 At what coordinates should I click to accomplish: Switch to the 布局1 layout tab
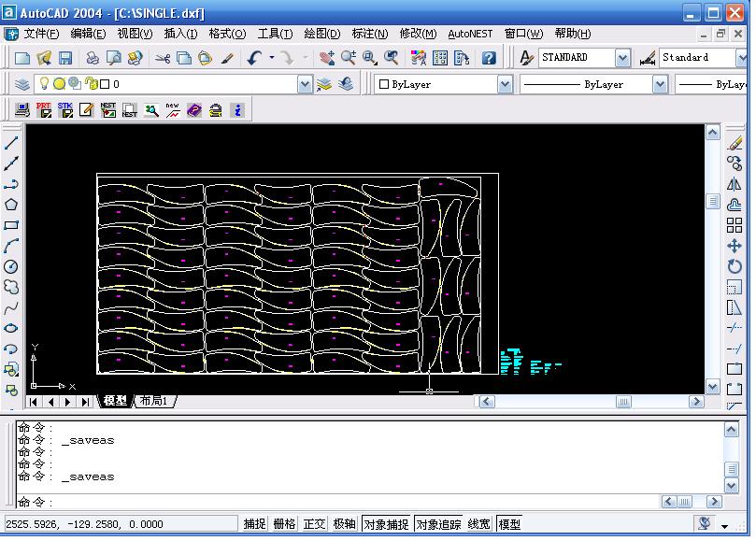(x=153, y=401)
